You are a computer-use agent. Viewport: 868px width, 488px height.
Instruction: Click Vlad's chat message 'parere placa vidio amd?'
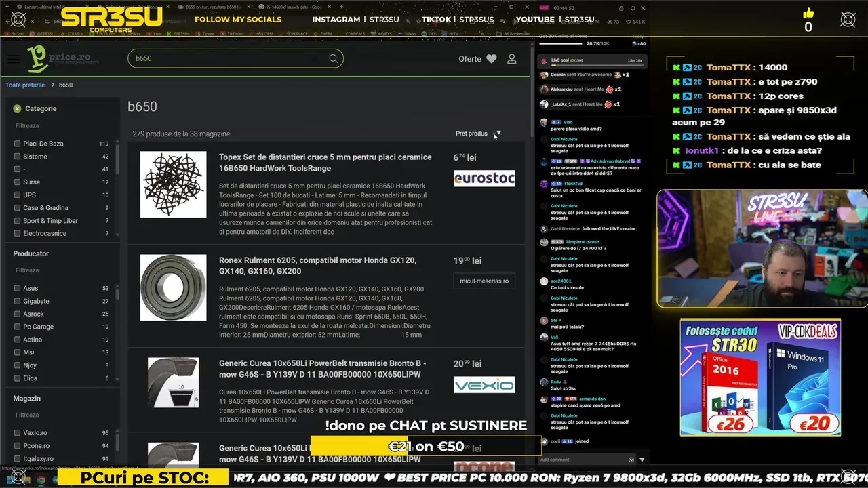(x=576, y=129)
